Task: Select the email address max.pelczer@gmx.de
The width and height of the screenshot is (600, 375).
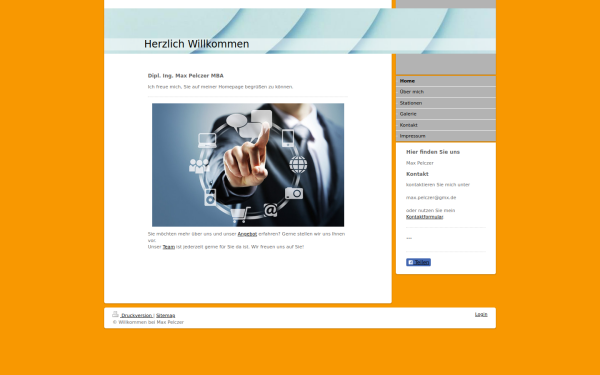Action: tap(431, 197)
